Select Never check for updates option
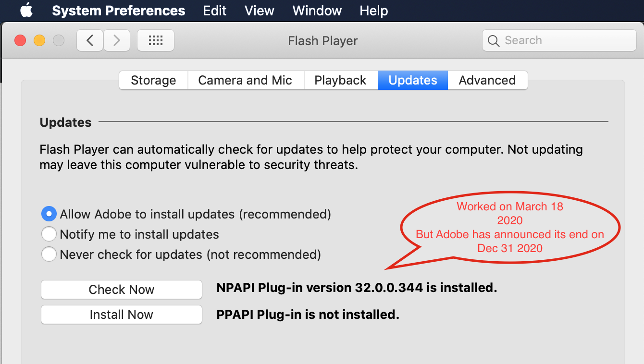 pyautogui.click(x=49, y=254)
